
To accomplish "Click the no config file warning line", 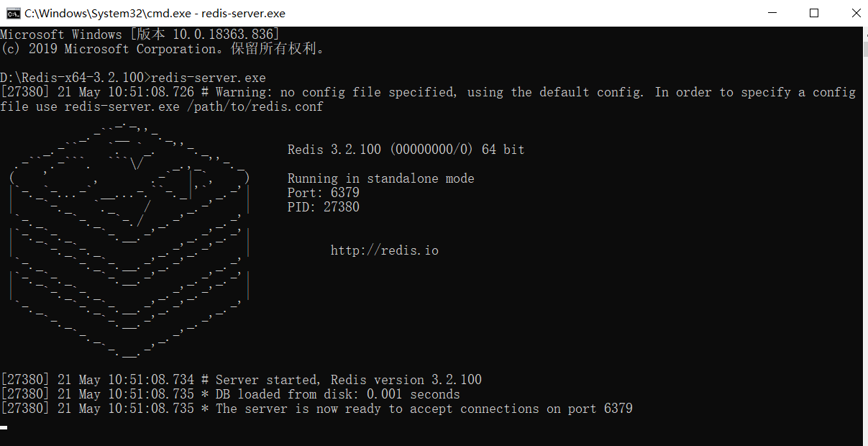I will 429,99.
